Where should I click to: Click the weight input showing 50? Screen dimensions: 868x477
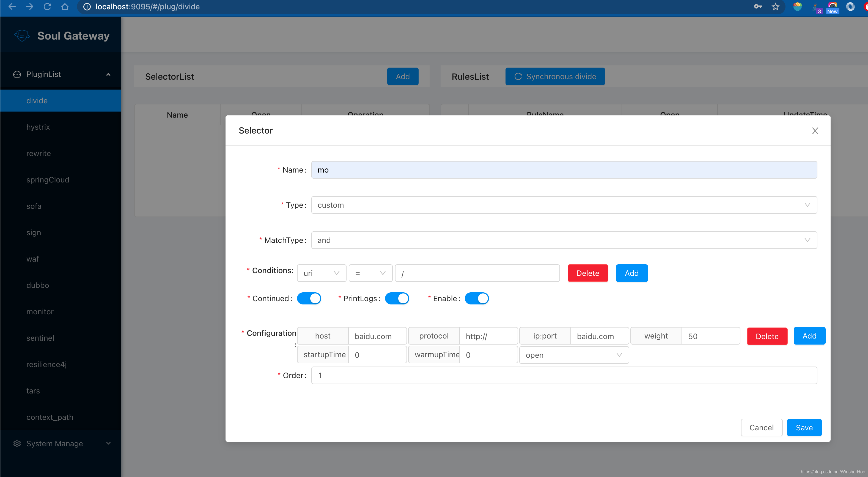711,336
